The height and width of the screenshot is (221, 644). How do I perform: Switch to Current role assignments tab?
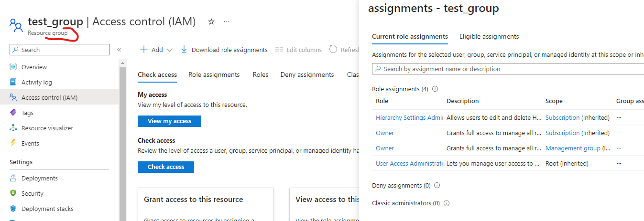click(x=410, y=36)
